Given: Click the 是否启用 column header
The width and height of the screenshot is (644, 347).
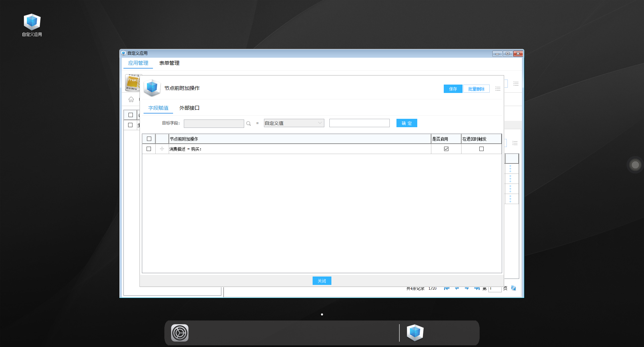Looking at the screenshot, I should pyautogui.click(x=446, y=139).
